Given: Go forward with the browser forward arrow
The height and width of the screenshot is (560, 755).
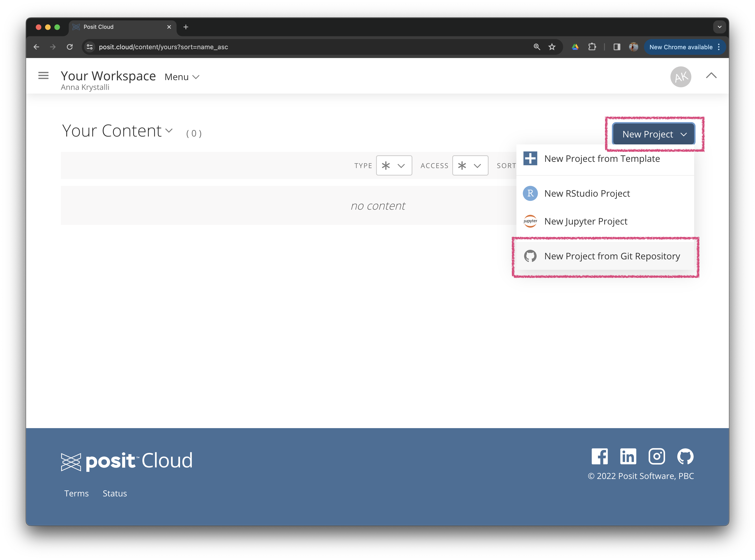Looking at the screenshot, I should pos(53,47).
